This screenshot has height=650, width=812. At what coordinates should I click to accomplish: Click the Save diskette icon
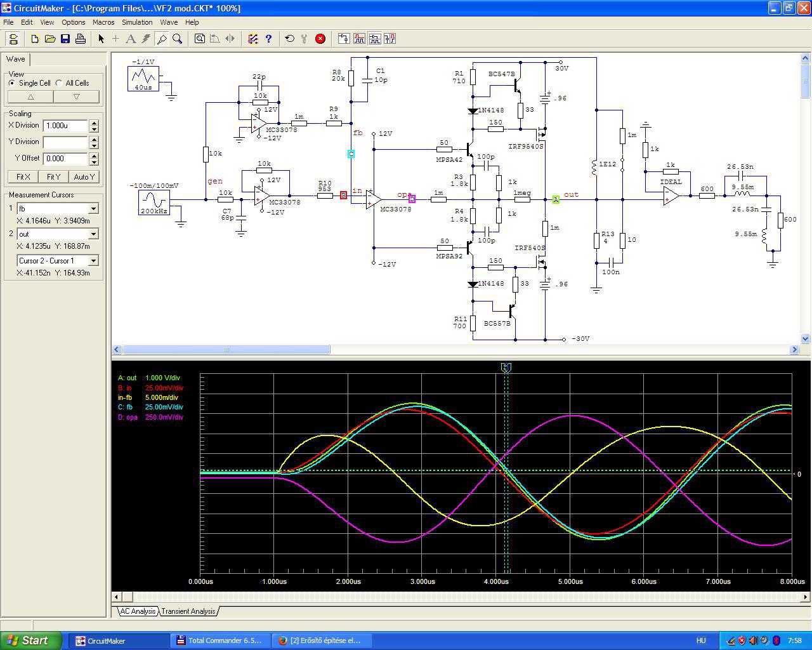(65, 39)
